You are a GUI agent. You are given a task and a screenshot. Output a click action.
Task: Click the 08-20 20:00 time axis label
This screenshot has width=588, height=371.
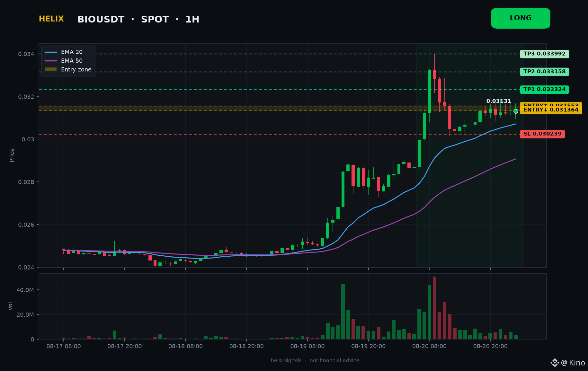click(x=490, y=346)
